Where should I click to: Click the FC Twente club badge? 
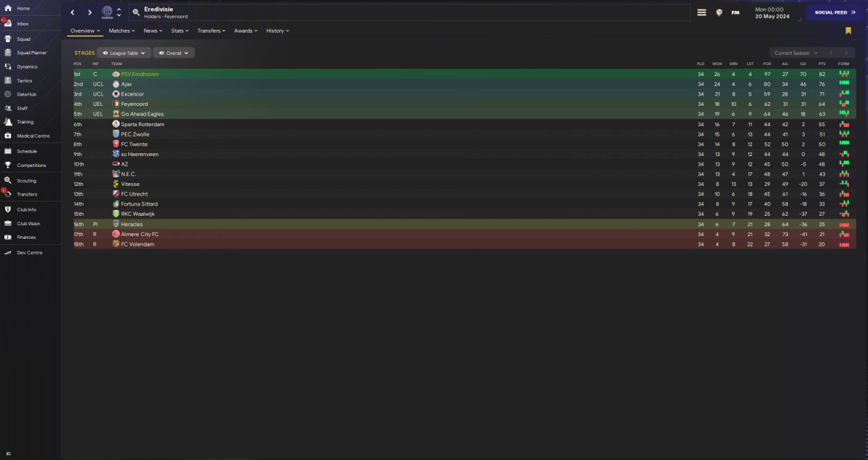pos(116,144)
